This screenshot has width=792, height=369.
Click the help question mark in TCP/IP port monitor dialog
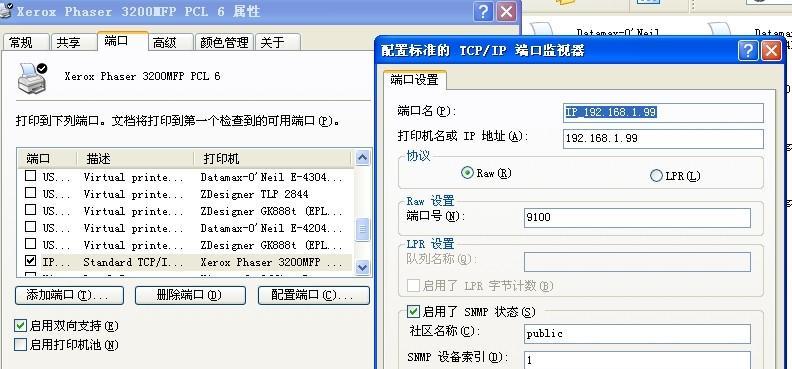point(748,51)
